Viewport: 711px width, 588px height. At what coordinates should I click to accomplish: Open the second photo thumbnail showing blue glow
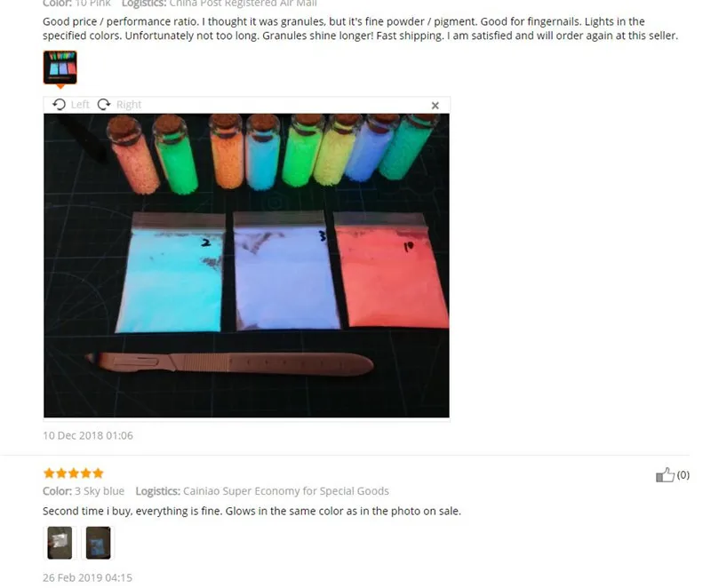(x=98, y=543)
